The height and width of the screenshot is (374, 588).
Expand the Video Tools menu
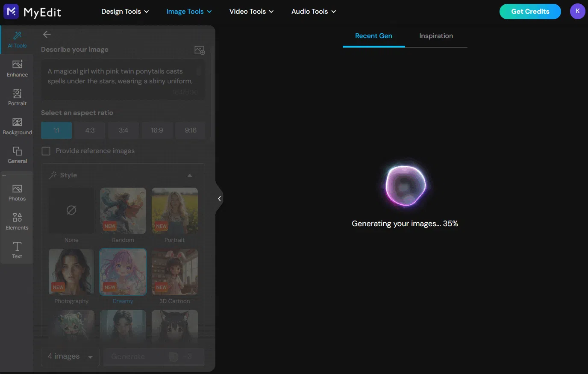(x=251, y=12)
